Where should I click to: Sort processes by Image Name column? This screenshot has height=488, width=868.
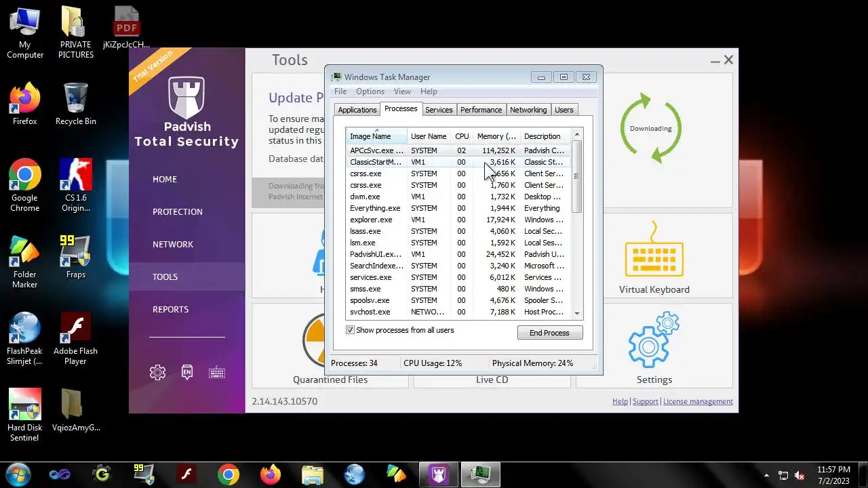click(376, 136)
